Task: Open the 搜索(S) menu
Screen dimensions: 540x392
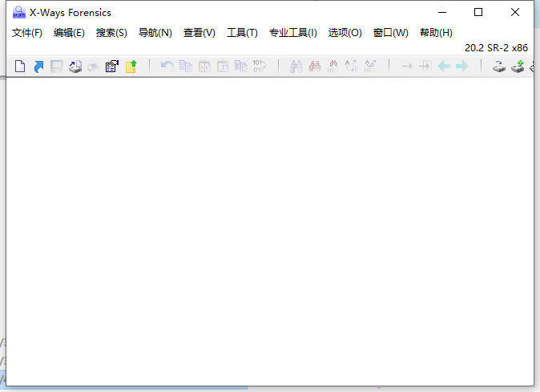Action: 111,33
